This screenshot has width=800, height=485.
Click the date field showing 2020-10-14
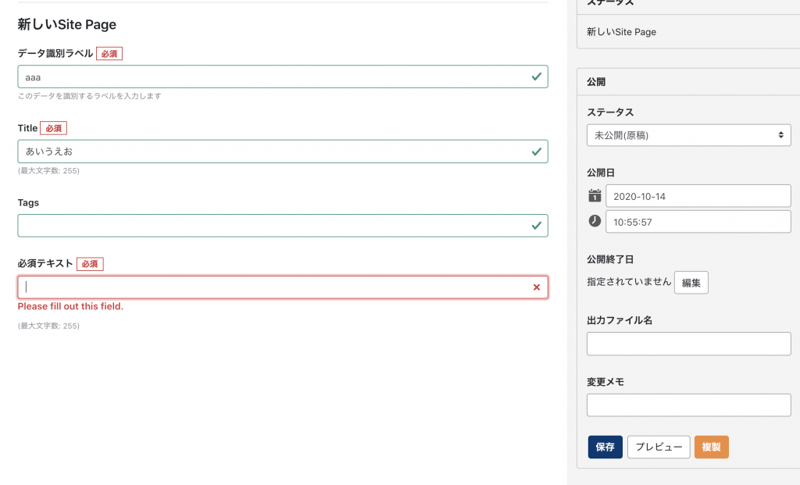(697, 196)
